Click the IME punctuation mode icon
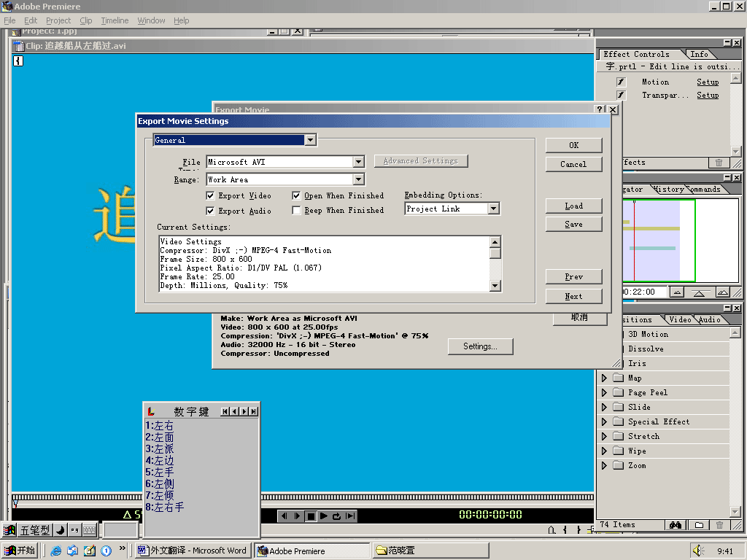This screenshot has width=747, height=560. [x=74, y=529]
